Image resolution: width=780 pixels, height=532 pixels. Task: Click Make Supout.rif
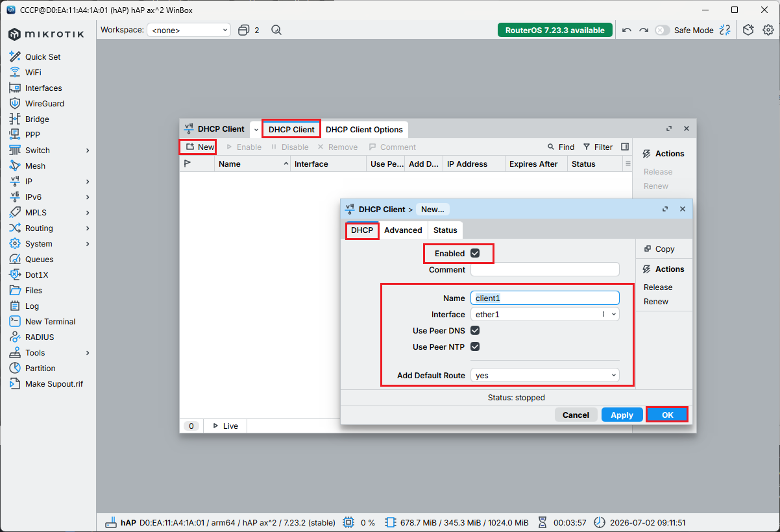coord(54,383)
